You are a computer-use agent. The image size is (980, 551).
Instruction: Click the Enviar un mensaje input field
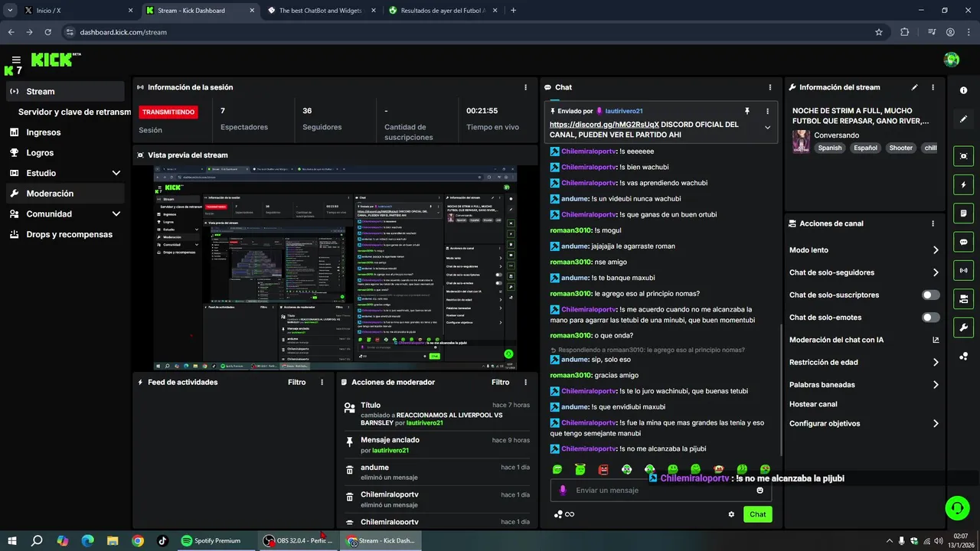pyautogui.click(x=660, y=491)
